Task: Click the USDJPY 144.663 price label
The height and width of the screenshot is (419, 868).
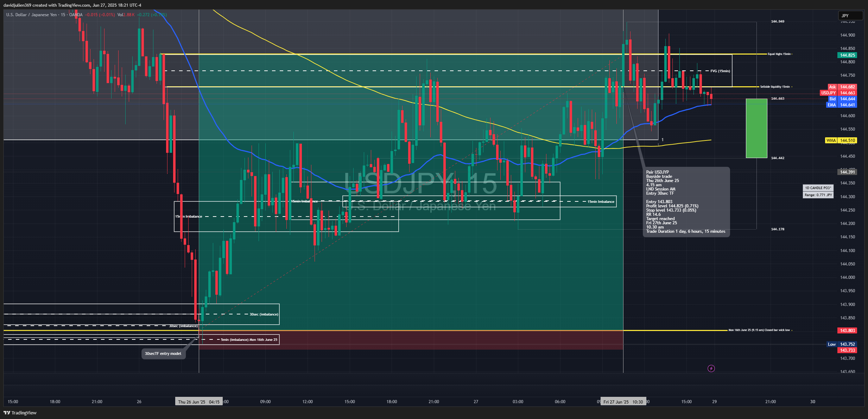Action: coord(838,93)
